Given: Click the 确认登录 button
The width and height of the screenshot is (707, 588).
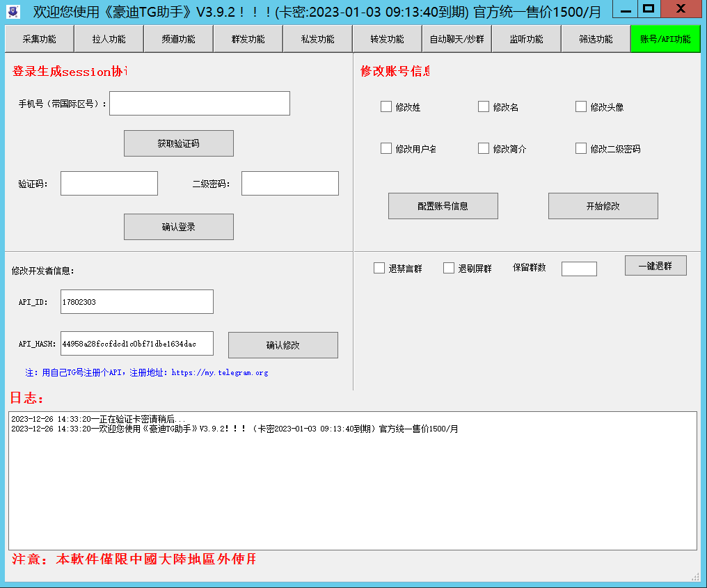Looking at the screenshot, I should [178, 227].
